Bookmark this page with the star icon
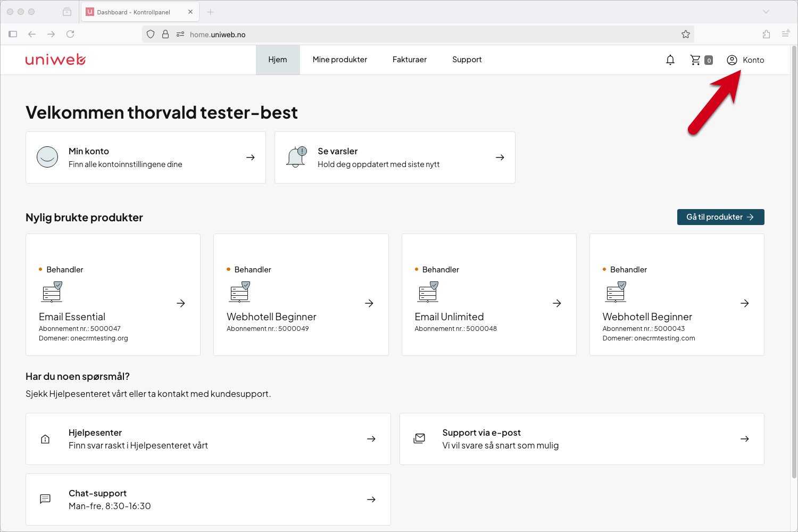Image resolution: width=798 pixels, height=532 pixels. 686,34
